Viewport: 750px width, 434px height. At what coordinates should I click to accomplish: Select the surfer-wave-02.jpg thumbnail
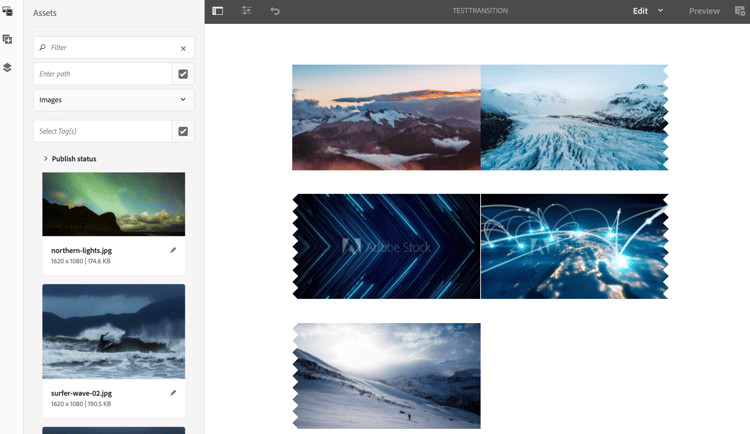pyautogui.click(x=114, y=332)
